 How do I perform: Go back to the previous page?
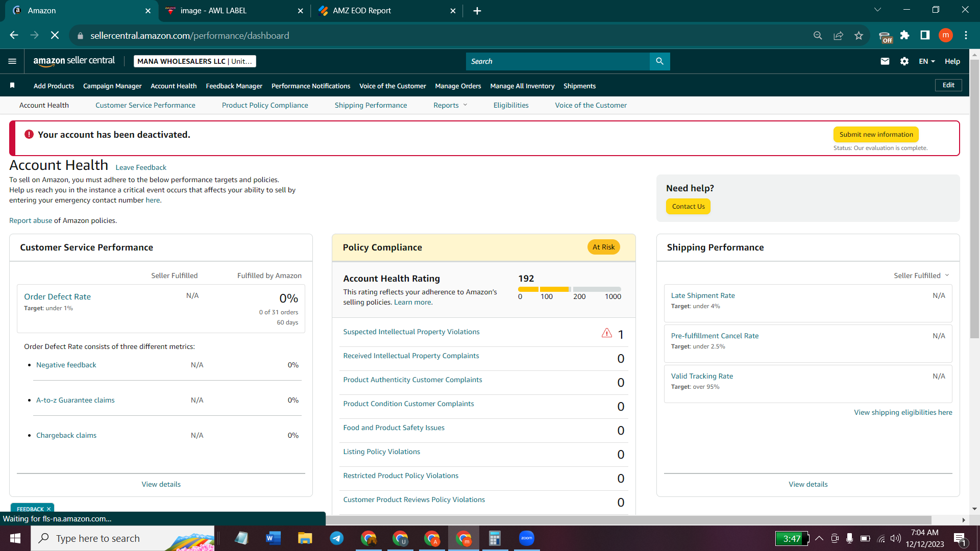[x=14, y=35]
